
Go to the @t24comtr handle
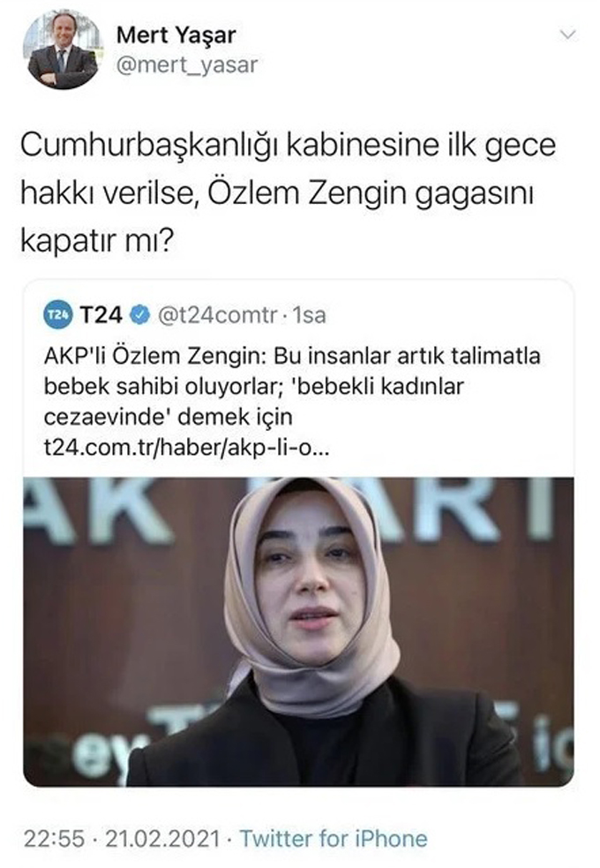coord(217,315)
